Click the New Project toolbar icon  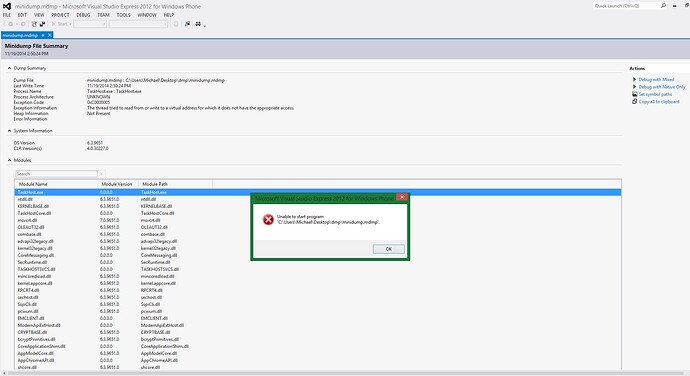pos(34,24)
